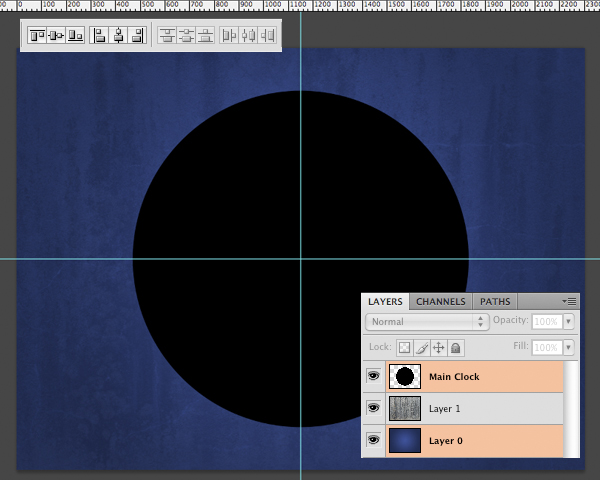Click Align Left Edges icon
Image resolution: width=600 pixels, height=480 pixels.
click(100, 35)
